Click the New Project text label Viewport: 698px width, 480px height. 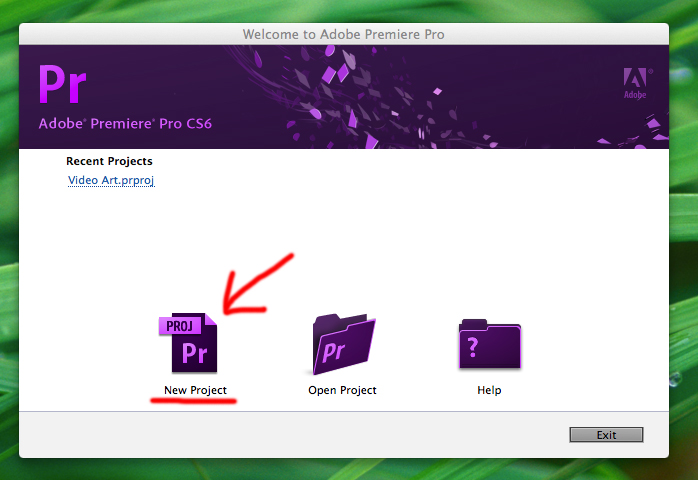pyautogui.click(x=195, y=390)
